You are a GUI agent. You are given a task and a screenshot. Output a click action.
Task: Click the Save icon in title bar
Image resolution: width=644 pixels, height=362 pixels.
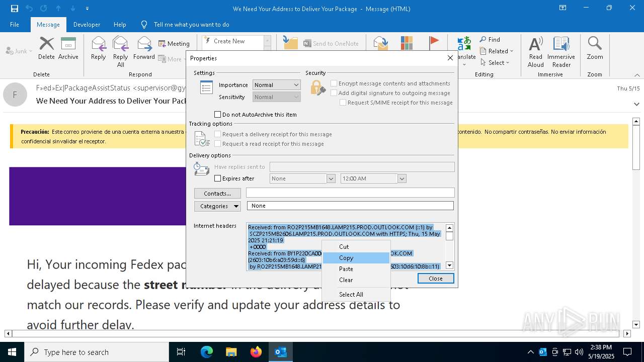pyautogui.click(x=15, y=9)
